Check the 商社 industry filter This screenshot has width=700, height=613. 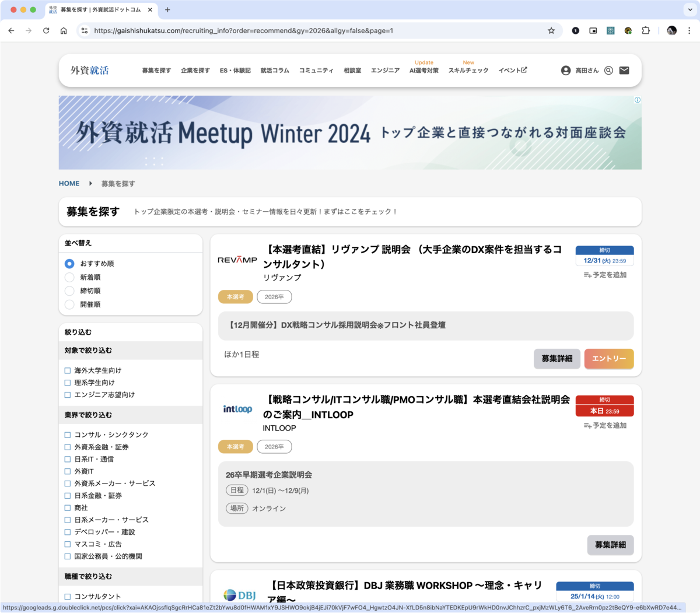[x=68, y=507]
